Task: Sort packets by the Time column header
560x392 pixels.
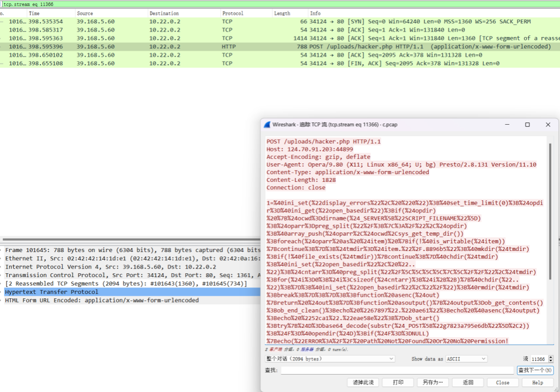Action: tap(34, 13)
